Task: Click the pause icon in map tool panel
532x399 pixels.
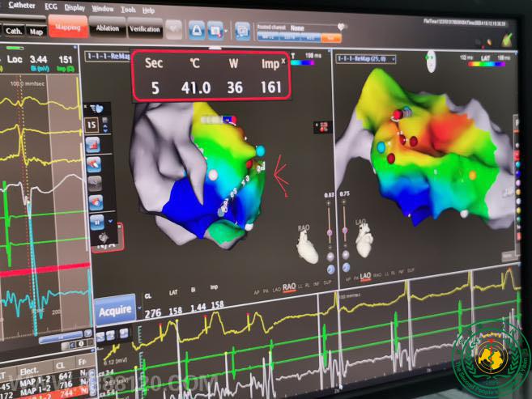Action: click(95, 220)
